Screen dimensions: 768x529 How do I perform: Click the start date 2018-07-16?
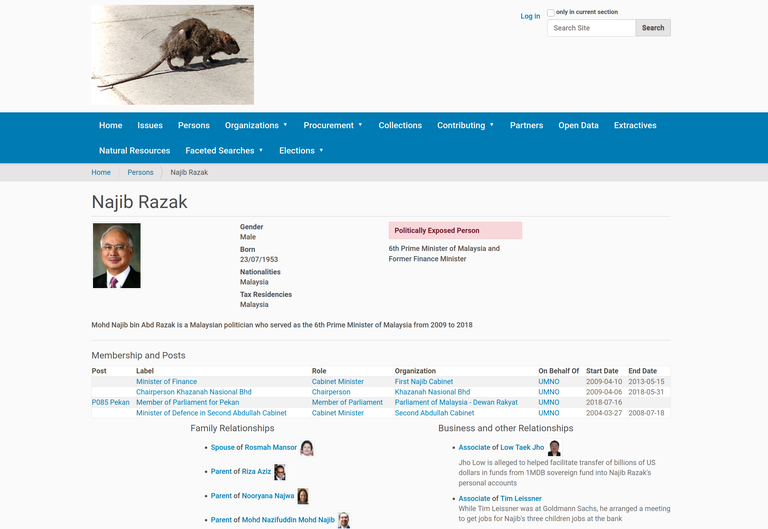(604, 402)
